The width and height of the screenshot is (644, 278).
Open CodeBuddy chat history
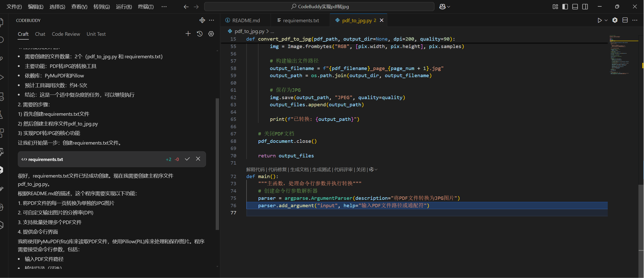pos(200,34)
